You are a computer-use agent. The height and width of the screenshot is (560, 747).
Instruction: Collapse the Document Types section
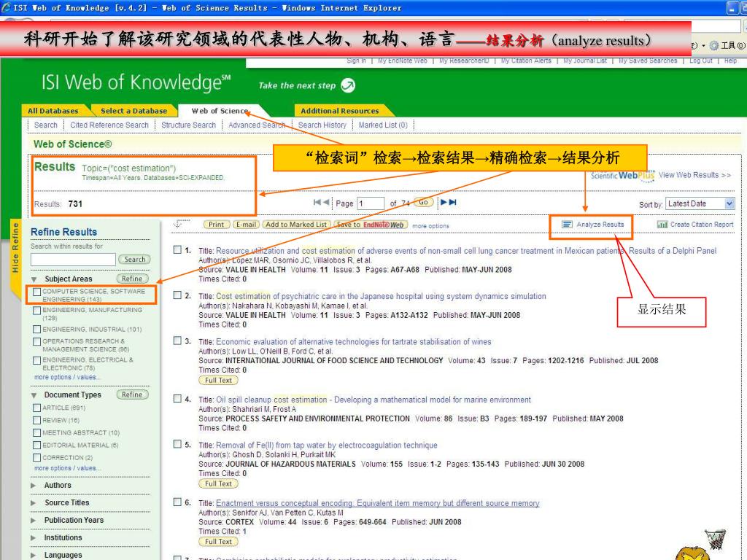(x=34, y=395)
